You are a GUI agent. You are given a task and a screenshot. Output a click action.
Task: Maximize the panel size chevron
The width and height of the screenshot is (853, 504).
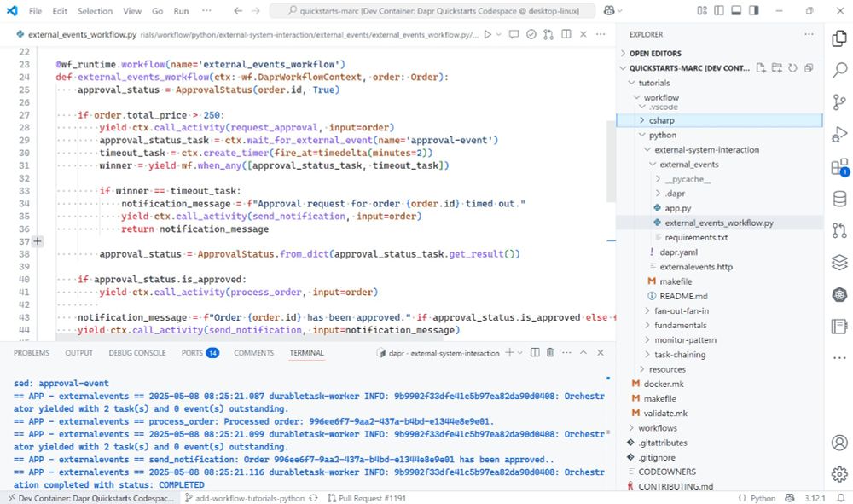tap(583, 352)
